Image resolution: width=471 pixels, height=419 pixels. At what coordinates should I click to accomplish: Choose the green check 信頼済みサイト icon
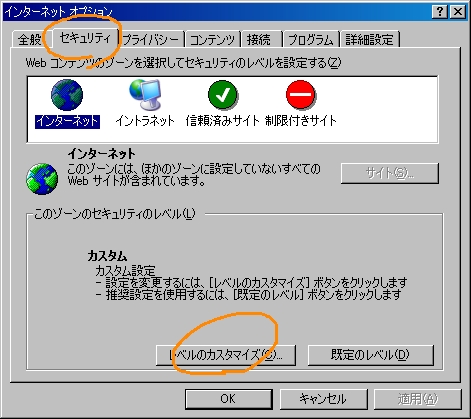pos(223,95)
